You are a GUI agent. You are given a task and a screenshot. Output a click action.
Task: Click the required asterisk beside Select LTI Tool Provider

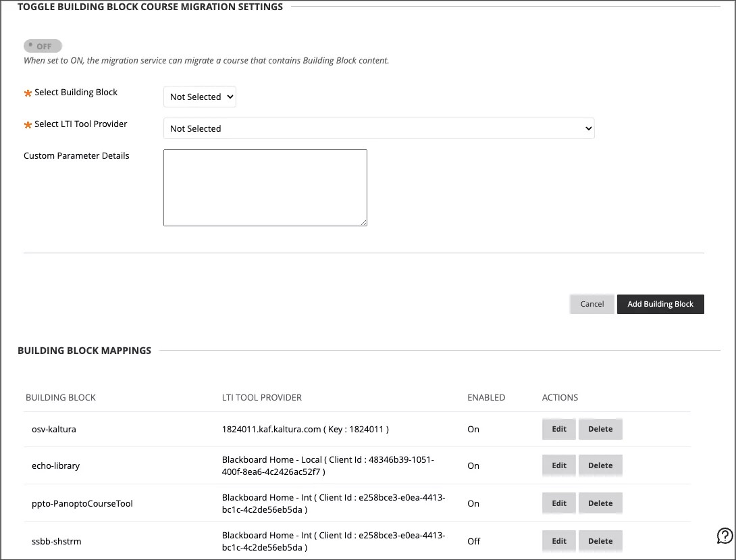(x=27, y=124)
